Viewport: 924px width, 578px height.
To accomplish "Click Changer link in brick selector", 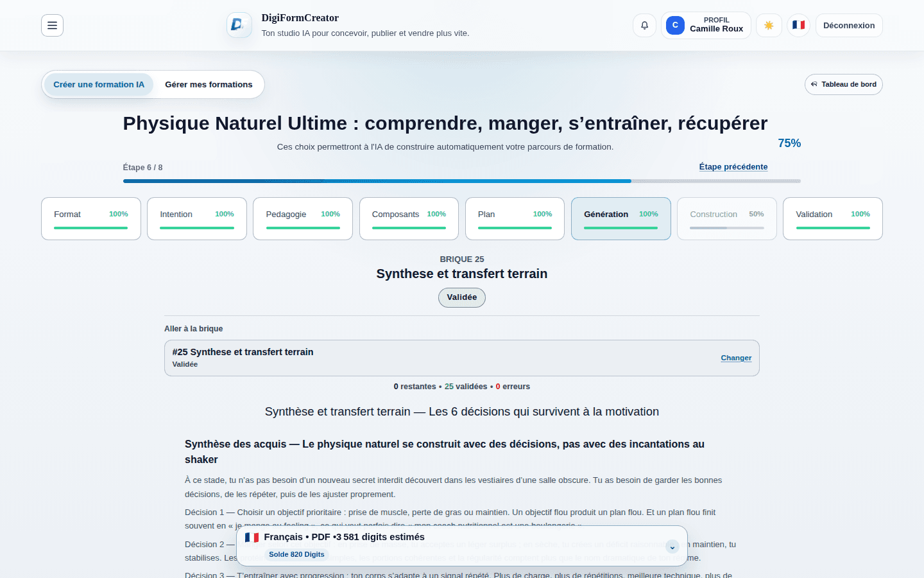I will click(x=736, y=358).
